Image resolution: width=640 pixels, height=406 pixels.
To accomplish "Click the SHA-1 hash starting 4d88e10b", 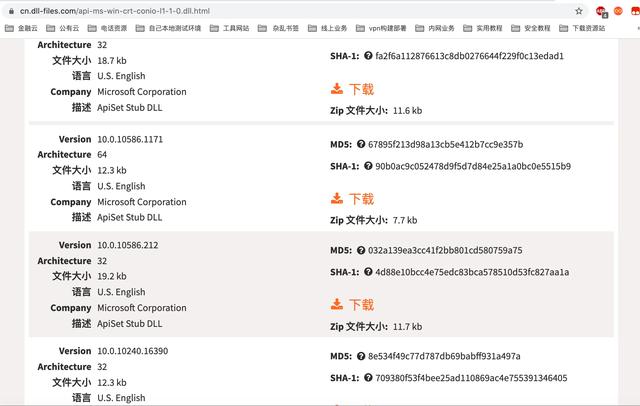I will [x=472, y=272].
